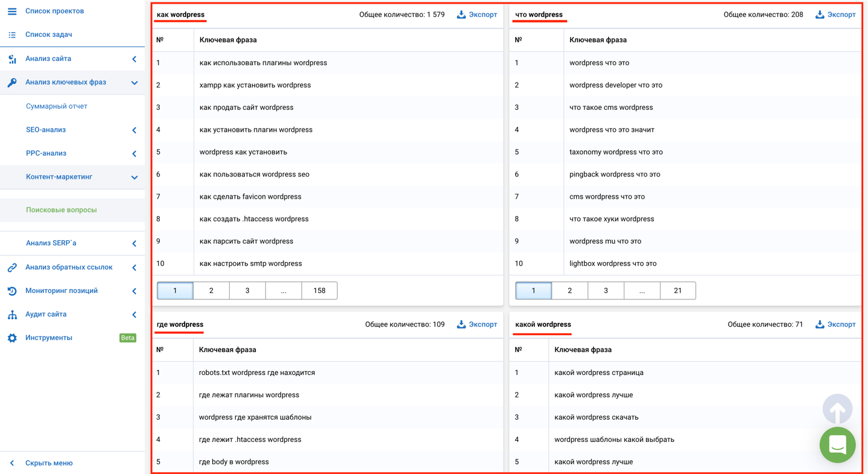Click the link icon for Анализ обратных ссылок
The width and height of the screenshot is (868, 474).
(12, 267)
